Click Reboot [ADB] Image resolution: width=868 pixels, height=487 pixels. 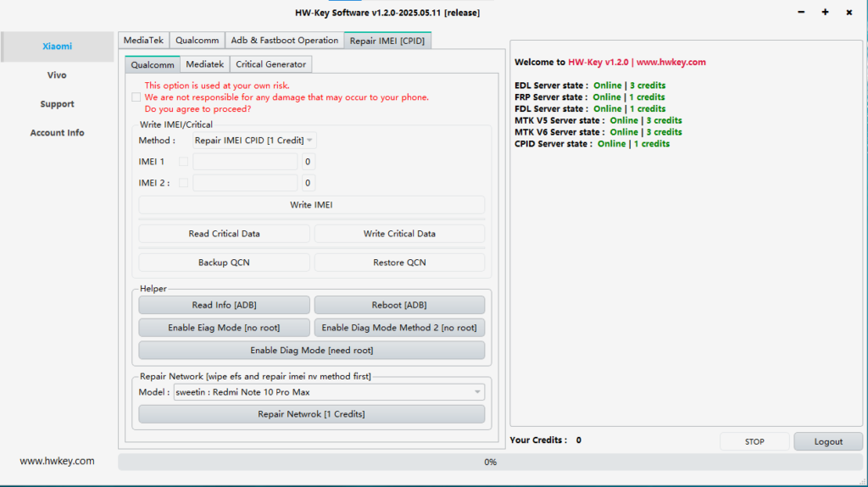click(400, 305)
